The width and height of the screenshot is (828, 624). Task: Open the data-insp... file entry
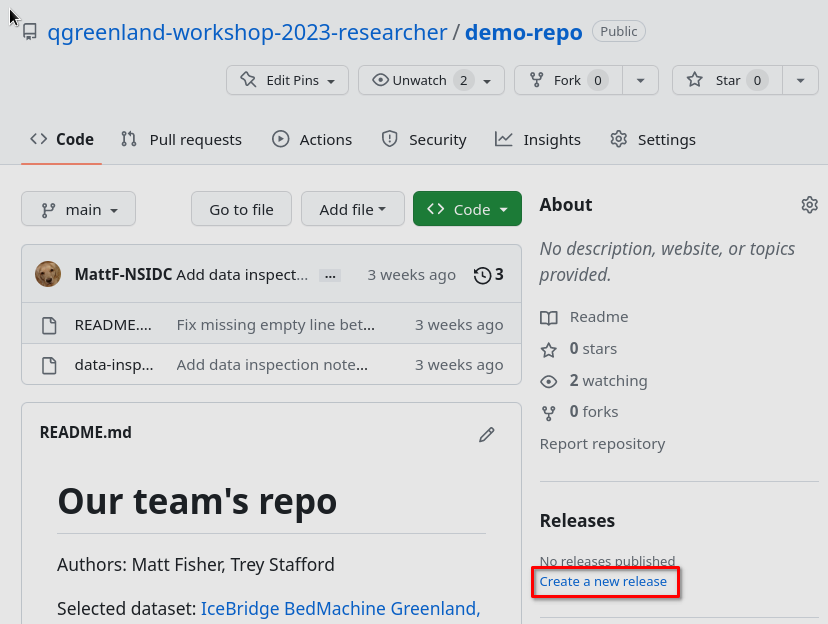point(114,365)
